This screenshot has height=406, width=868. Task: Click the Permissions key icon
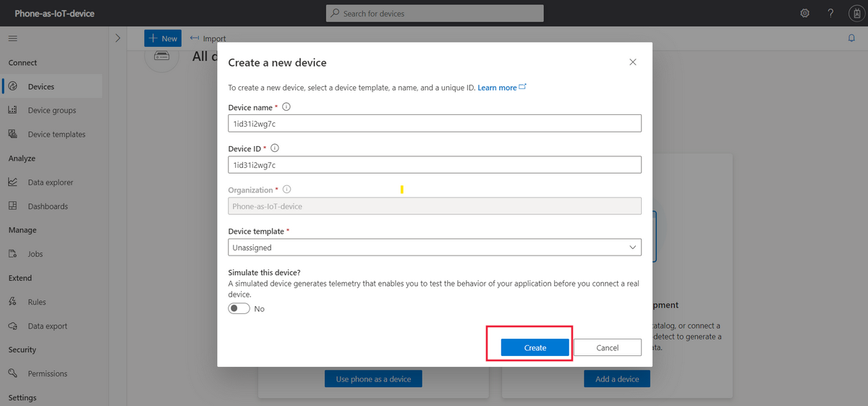pos(13,373)
